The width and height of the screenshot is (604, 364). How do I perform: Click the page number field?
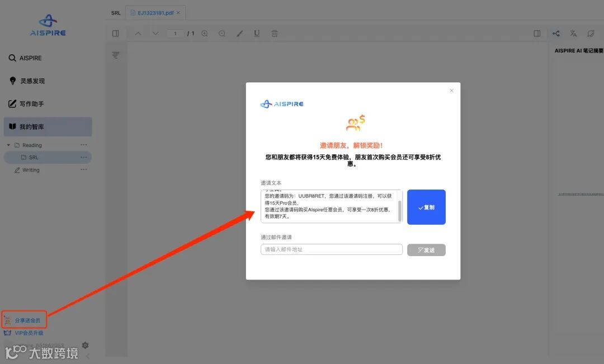point(175,34)
